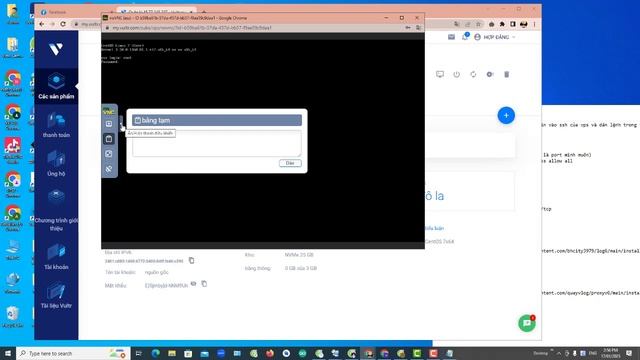This screenshot has height=360, width=640.
Task: Toggle the noVNC clipboard panel icon
Action: click(109, 139)
